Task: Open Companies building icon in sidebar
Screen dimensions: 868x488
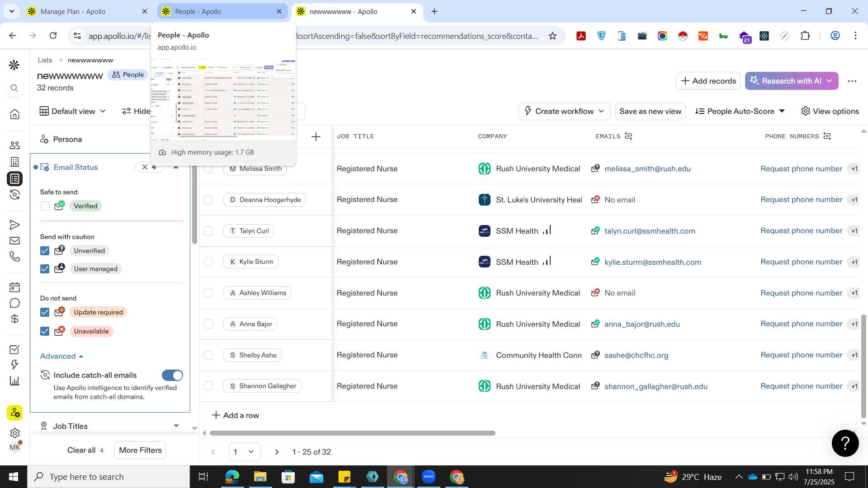Action: (14, 162)
